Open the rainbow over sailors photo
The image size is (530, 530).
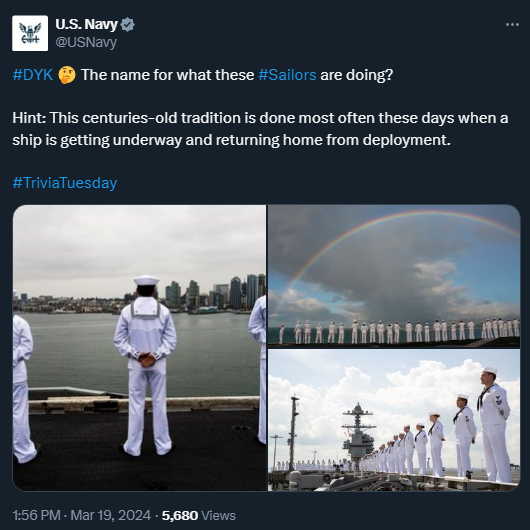(394, 276)
